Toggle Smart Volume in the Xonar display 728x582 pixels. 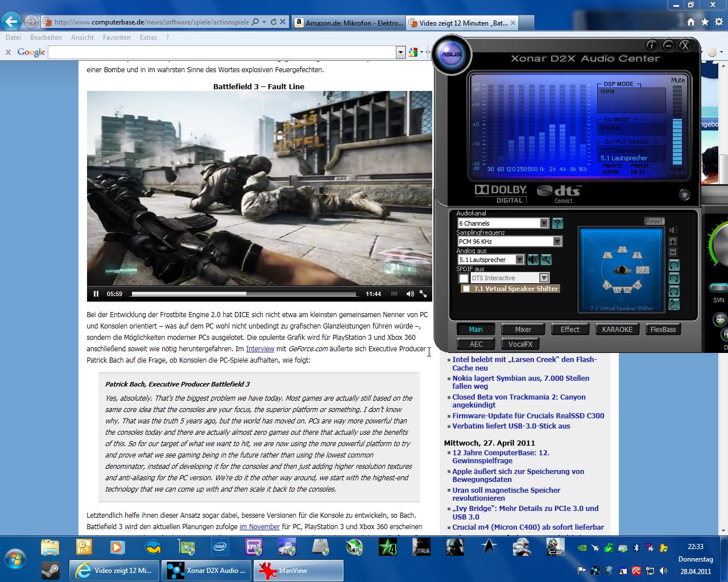[x=677, y=172]
